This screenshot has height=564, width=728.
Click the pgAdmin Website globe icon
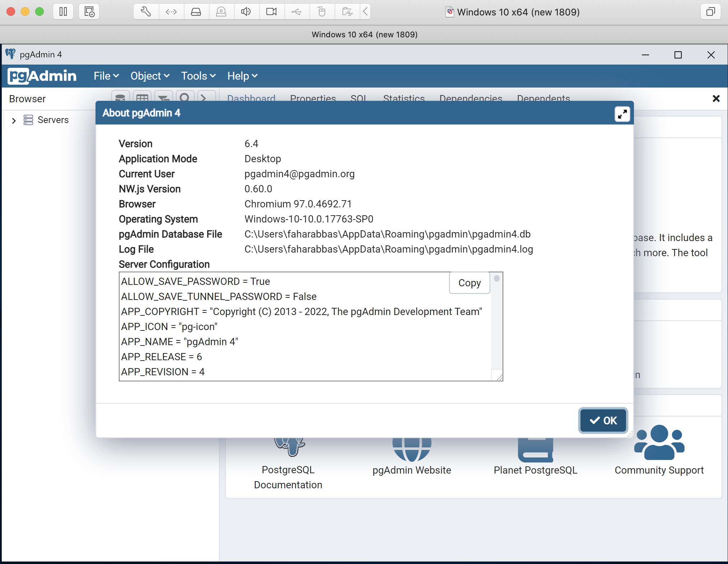(x=412, y=450)
